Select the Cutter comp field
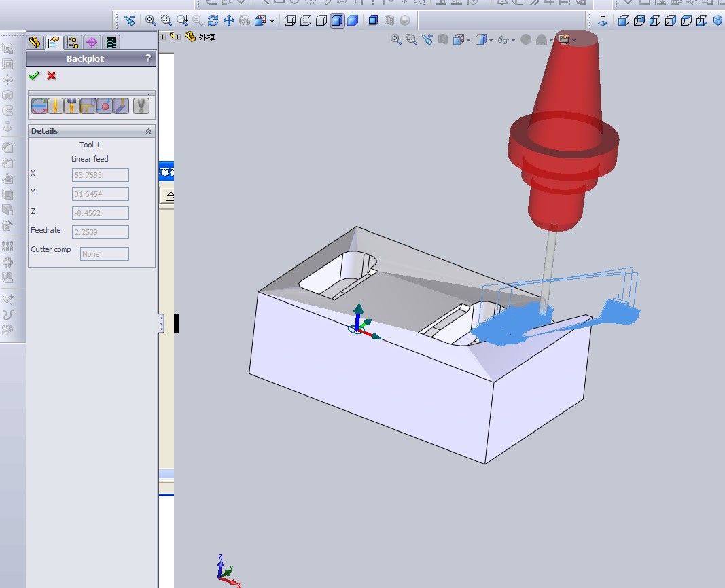The image size is (725, 588). coord(105,253)
